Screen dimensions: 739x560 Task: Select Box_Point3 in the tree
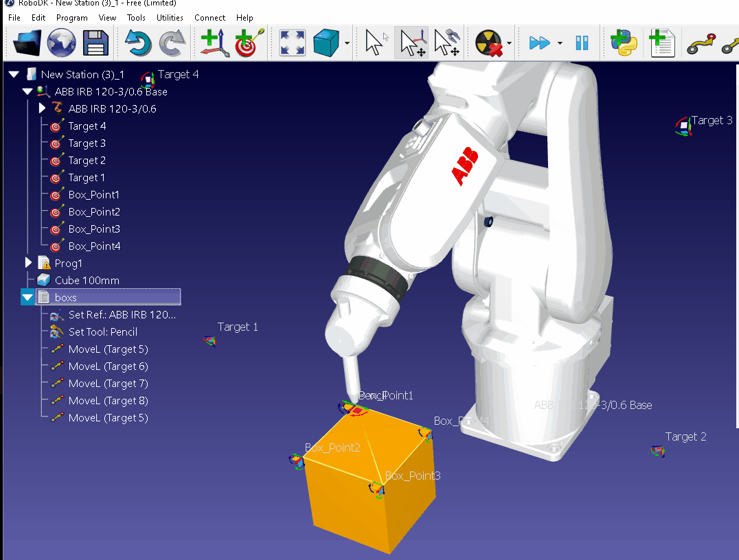point(94,229)
